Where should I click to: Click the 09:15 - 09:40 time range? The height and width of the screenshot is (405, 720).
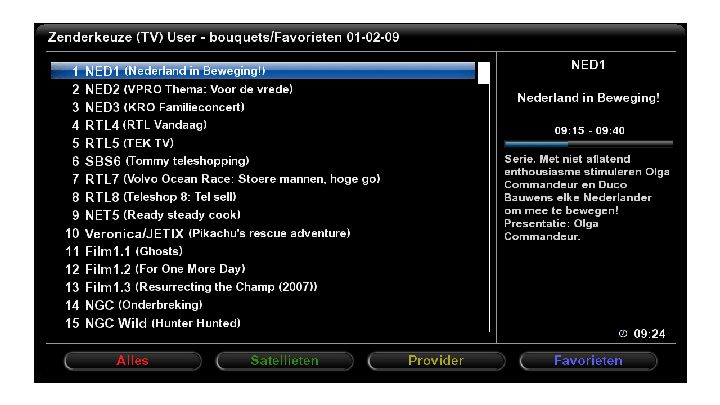pos(589,130)
